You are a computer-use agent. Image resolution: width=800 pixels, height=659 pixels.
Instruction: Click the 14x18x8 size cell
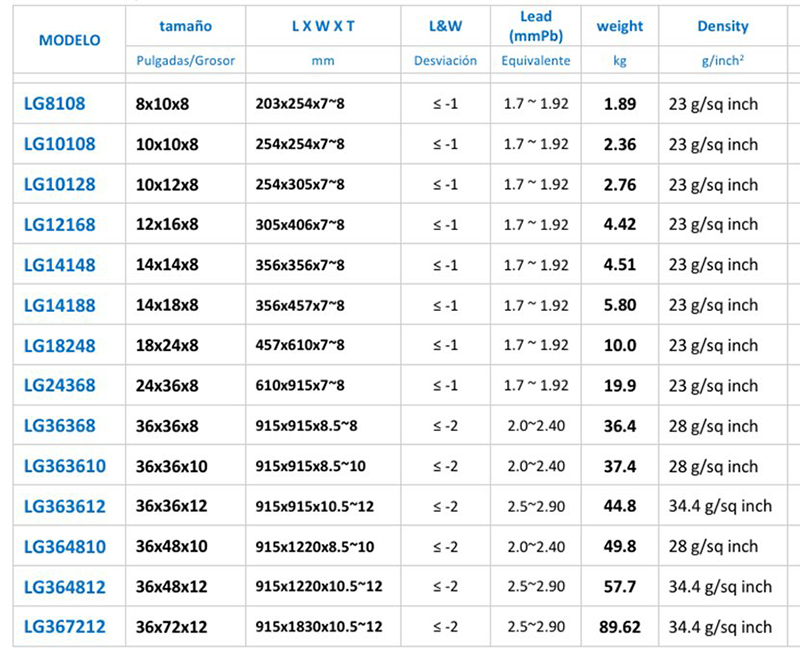[167, 305]
